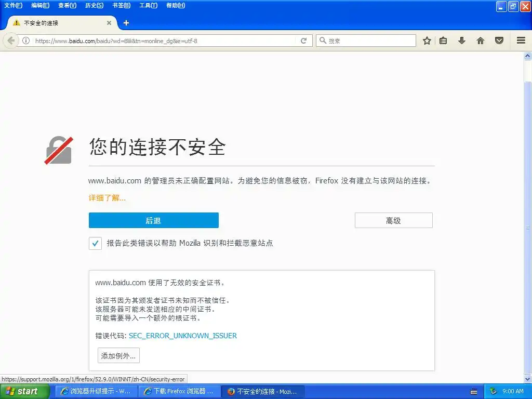Screen dimensions: 532x399
Task: Click the back arrow navigation button
Action: click(10, 41)
